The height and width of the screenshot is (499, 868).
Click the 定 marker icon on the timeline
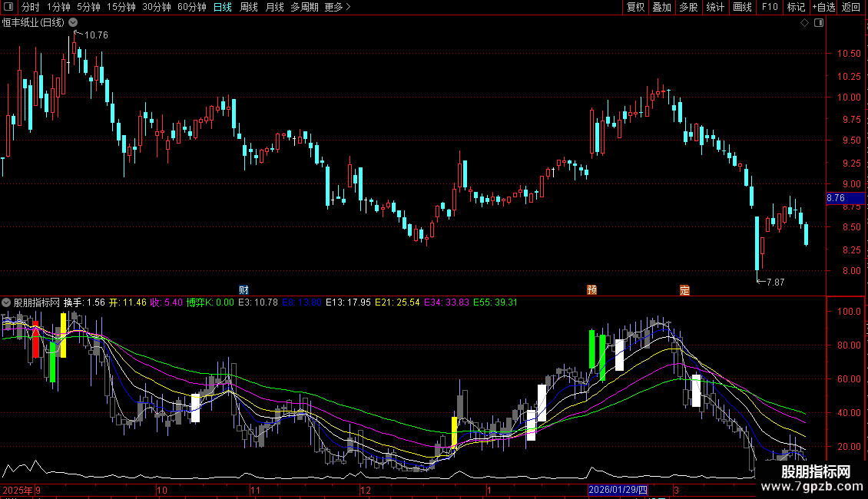(x=684, y=290)
